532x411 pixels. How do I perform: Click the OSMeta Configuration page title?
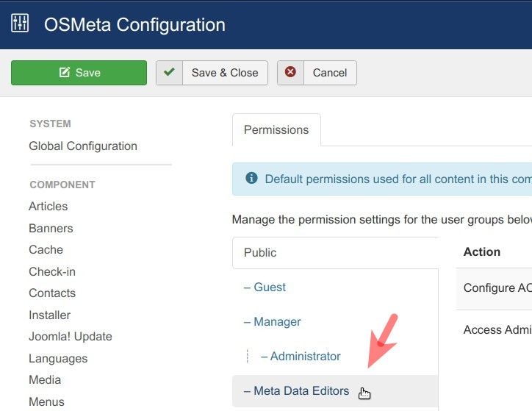(x=134, y=25)
